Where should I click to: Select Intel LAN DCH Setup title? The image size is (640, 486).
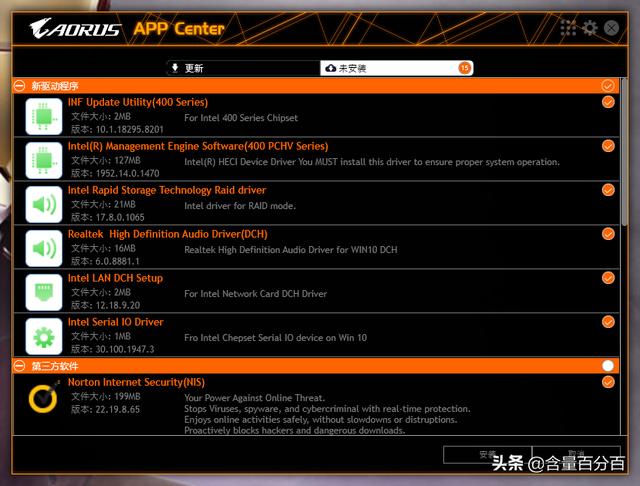[x=115, y=278]
